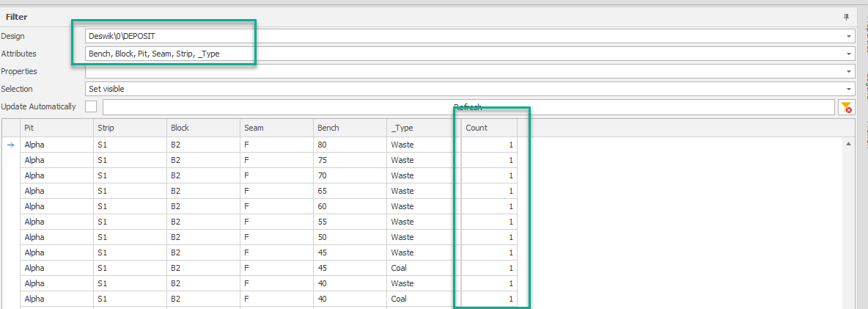
Task: Expand the Attributes dropdown list
Action: [849, 54]
